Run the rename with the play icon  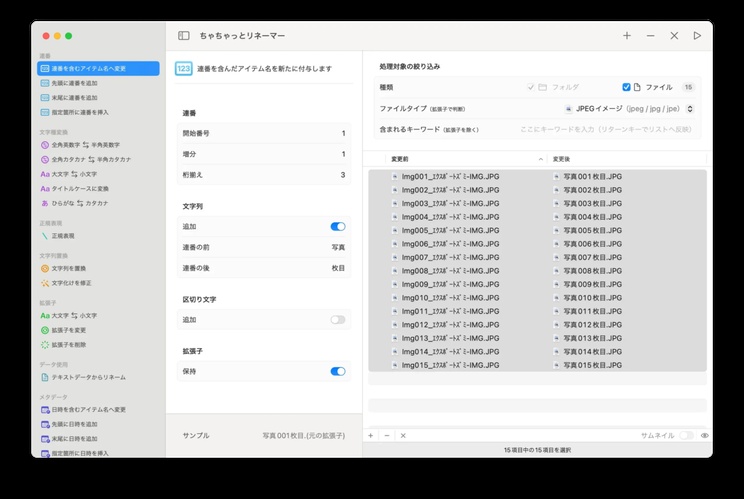point(697,36)
